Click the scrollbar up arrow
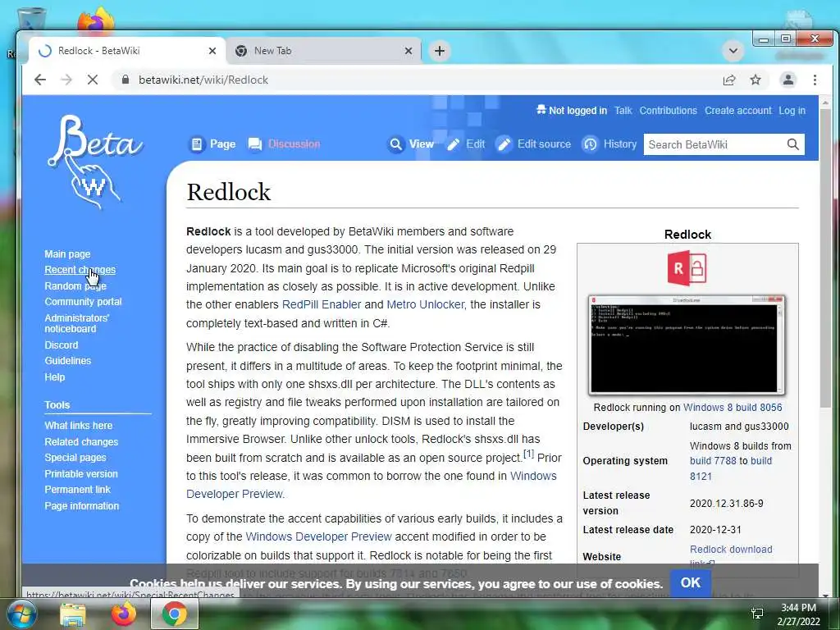 tap(825, 101)
